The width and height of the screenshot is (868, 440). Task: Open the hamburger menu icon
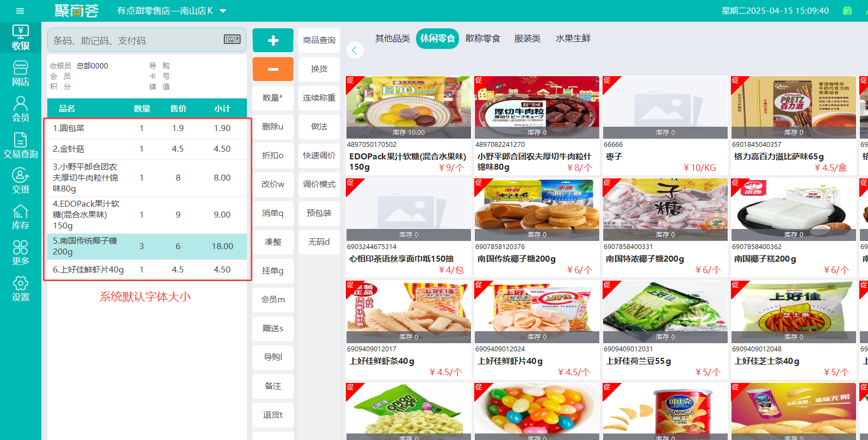tap(20, 11)
